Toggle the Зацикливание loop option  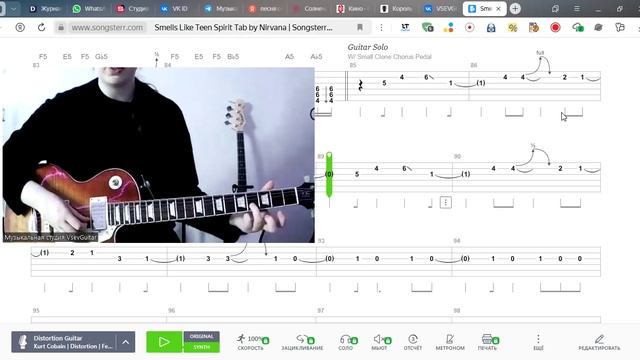click(302, 342)
